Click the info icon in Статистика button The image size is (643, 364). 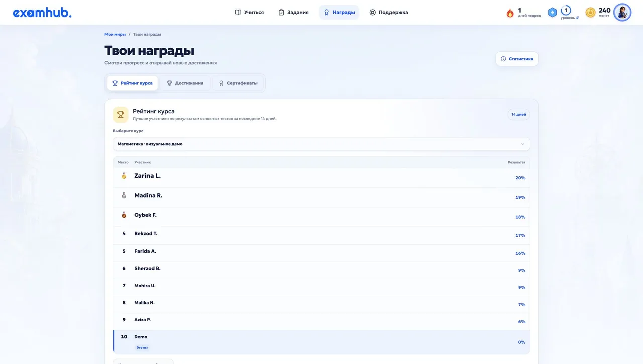[503, 59]
